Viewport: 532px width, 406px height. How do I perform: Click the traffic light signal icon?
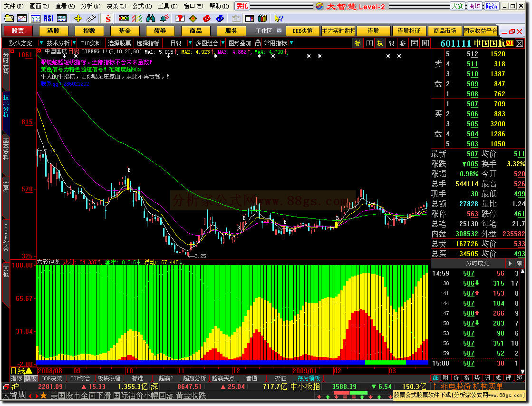click(x=124, y=19)
